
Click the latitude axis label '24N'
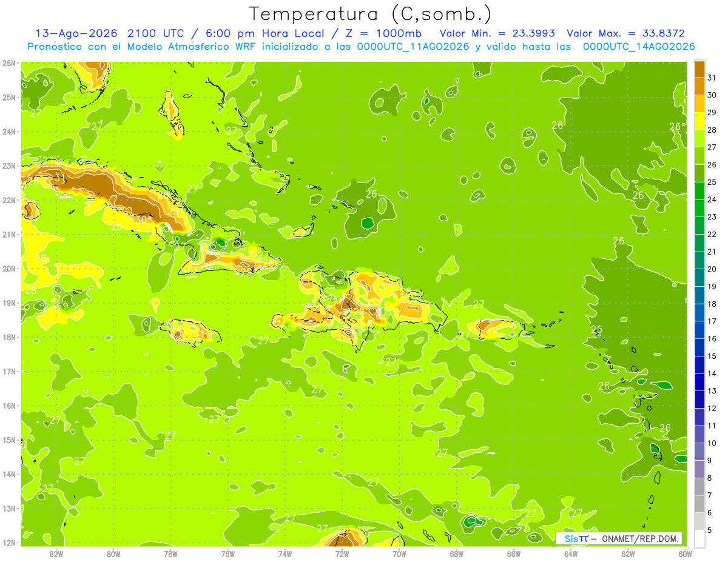pos(8,132)
